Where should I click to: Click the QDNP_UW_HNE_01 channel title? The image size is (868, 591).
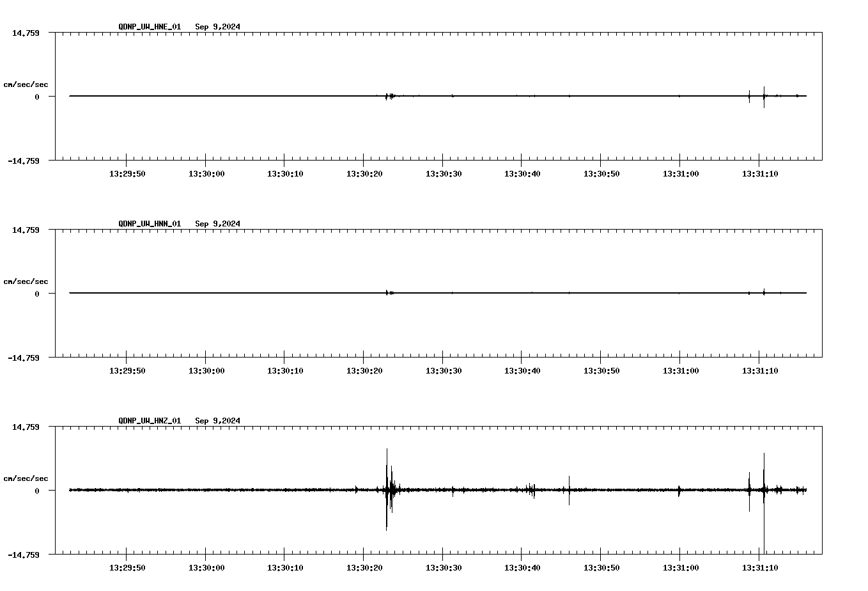(150, 27)
